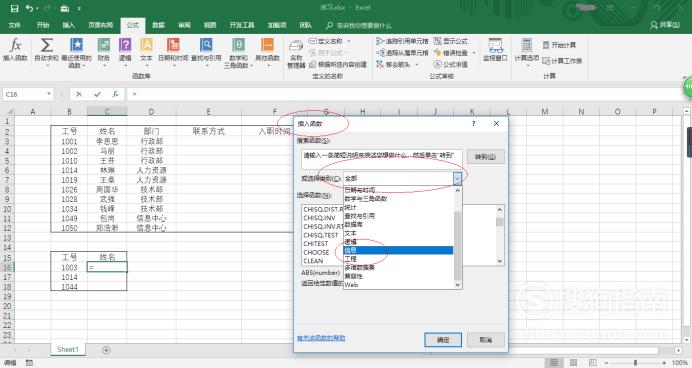Click the dialog help question mark
This screenshot has height=368, width=692.
pos(474,124)
